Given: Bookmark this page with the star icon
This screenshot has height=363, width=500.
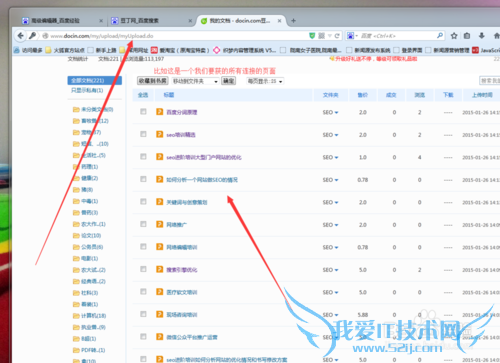Looking at the screenshot, I should click(454, 36).
